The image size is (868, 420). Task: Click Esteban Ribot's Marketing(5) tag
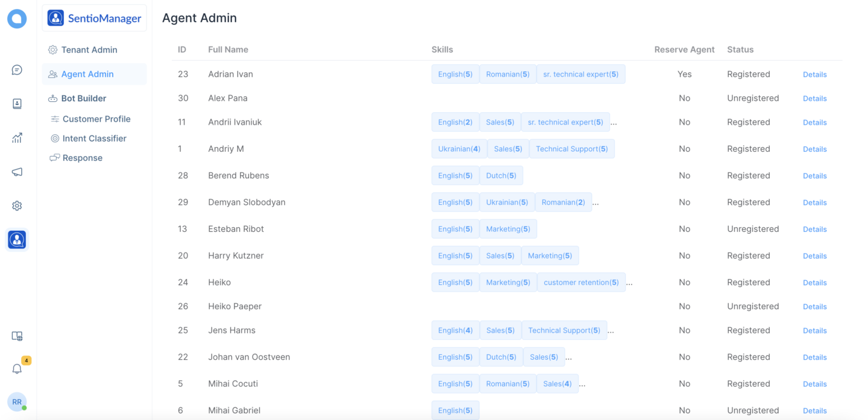[x=508, y=229]
